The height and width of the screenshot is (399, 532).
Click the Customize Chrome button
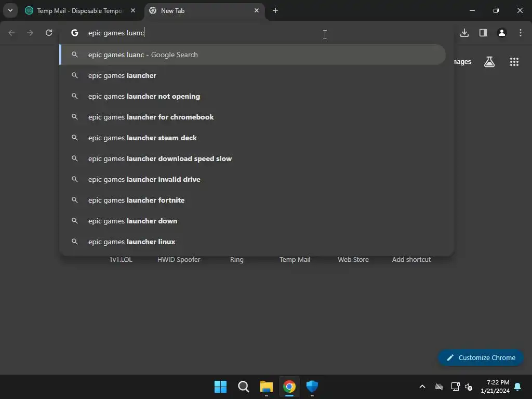pyautogui.click(x=481, y=357)
